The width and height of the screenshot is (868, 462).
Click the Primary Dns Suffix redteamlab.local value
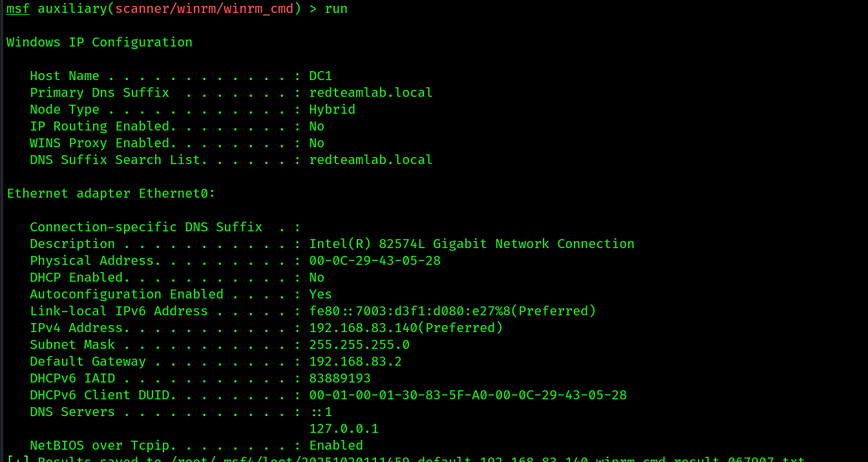(371, 93)
